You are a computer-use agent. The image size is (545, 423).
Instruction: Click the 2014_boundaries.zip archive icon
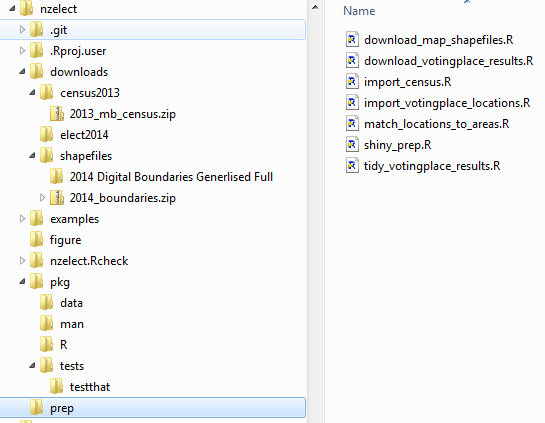(57, 197)
